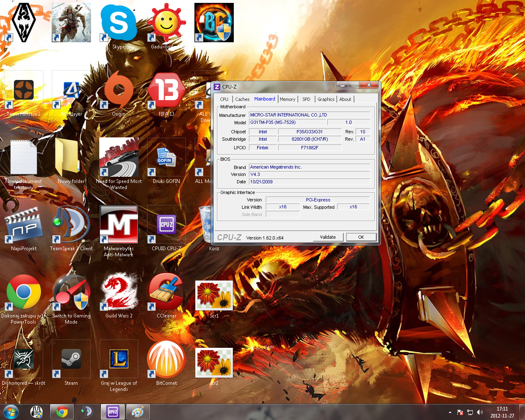Open Paint from the taskbar

[x=138, y=412]
